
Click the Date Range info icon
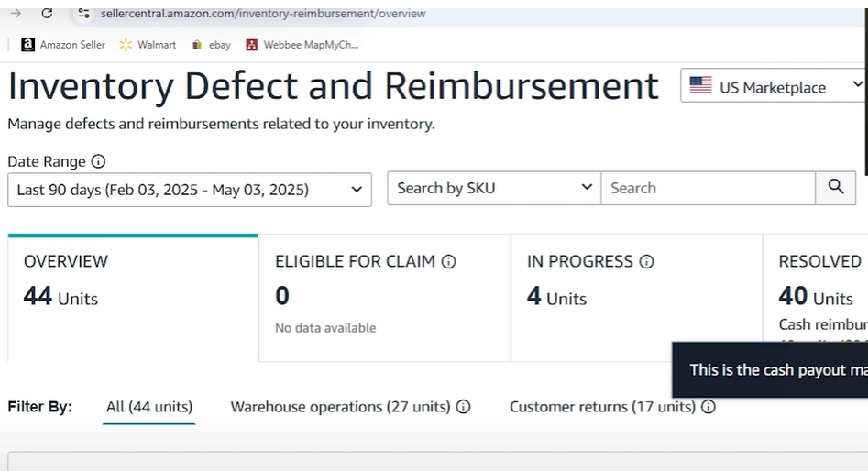[x=98, y=161]
